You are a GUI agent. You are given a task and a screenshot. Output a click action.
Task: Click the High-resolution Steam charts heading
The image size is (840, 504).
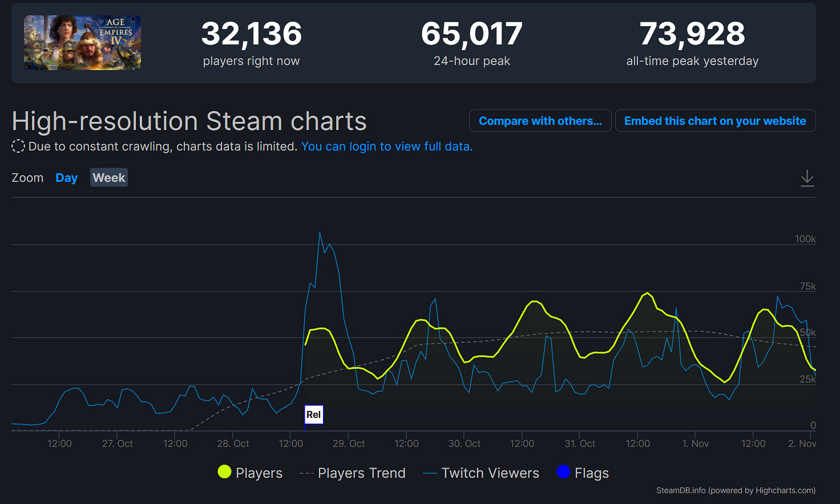coord(189,121)
